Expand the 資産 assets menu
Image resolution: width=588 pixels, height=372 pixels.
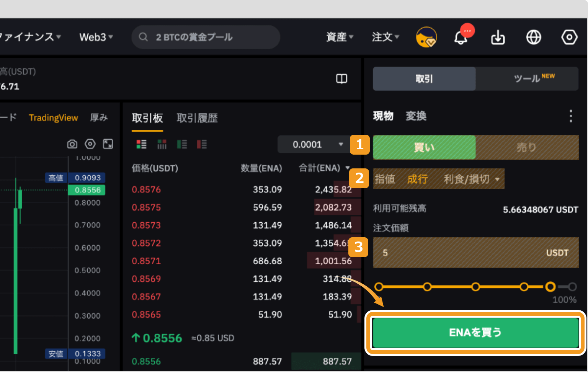340,37
